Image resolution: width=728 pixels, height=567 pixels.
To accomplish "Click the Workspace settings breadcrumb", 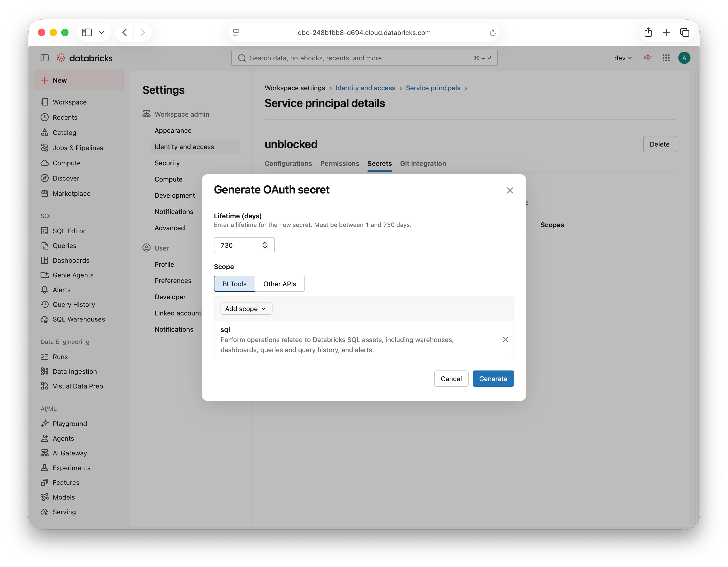I will coord(295,88).
